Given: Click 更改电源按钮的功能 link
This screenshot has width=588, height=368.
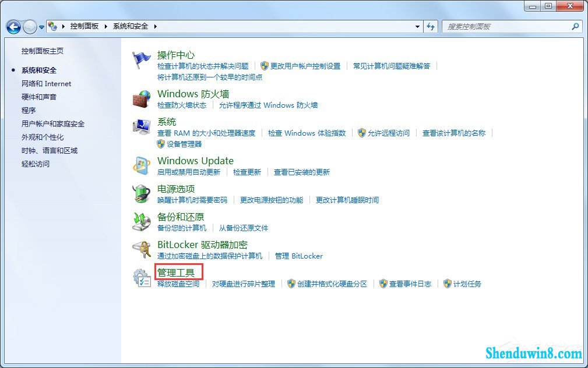Looking at the screenshot, I should click(272, 200).
